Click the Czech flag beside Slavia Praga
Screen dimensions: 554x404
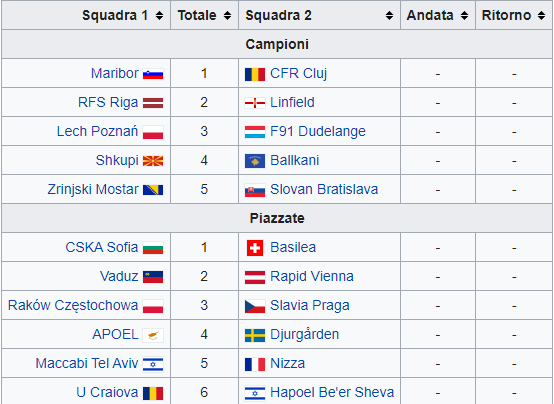(x=255, y=306)
